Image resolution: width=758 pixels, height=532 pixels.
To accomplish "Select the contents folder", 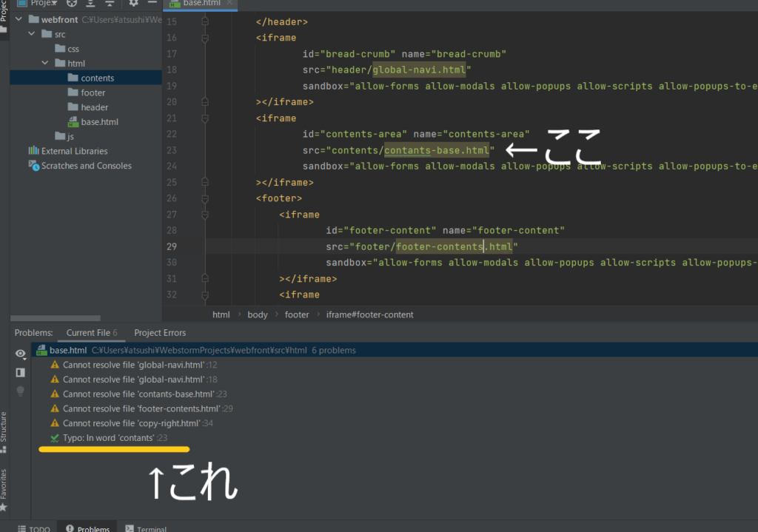I will click(x=91, y=78).
